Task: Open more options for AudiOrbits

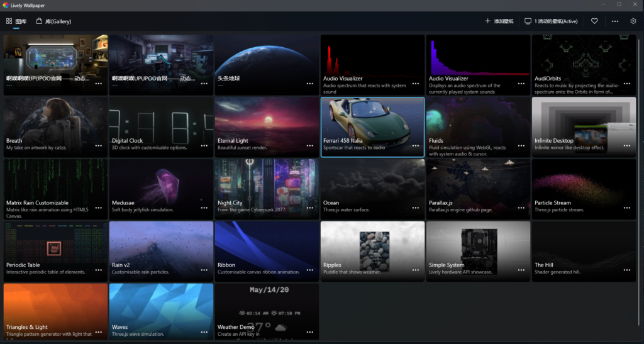Action: [x=627, y=84]
